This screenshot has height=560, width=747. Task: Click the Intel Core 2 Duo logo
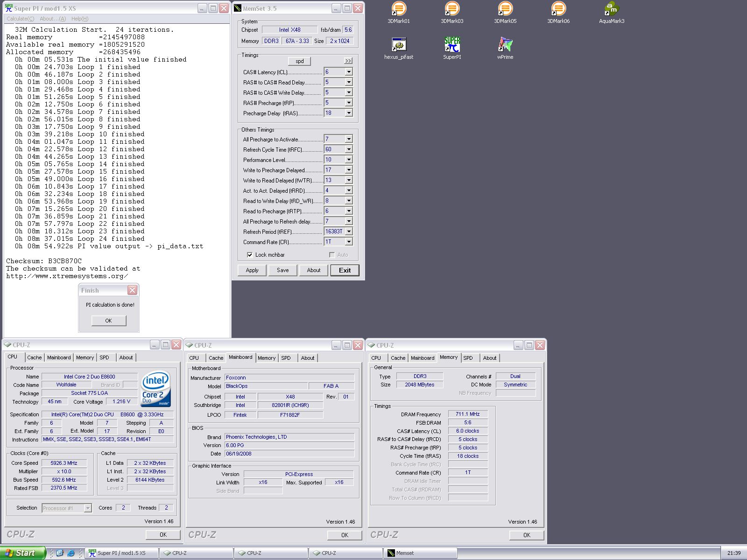coord(156,389)
